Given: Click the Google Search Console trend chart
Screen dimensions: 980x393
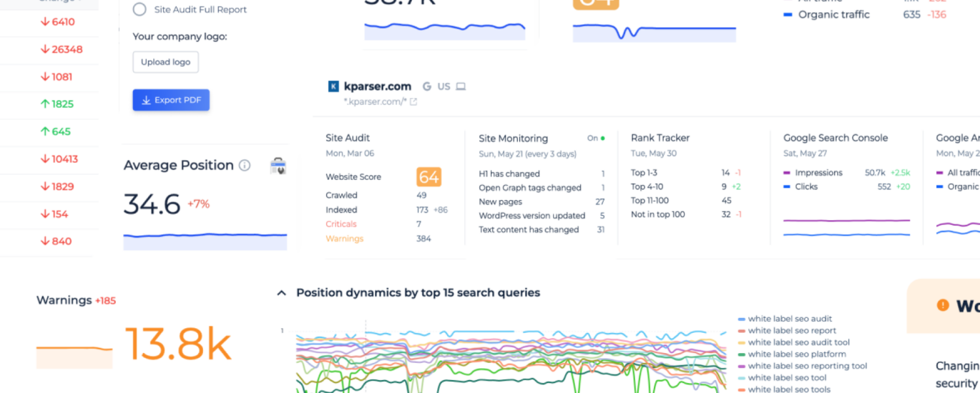Looking at the screenshot, I should click(847, 227).
